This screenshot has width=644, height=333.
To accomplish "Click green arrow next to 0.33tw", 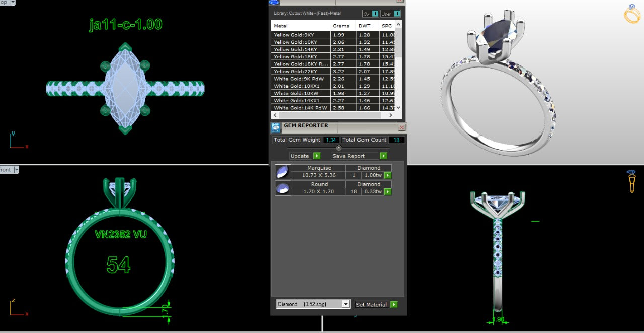I will [388, 191].
